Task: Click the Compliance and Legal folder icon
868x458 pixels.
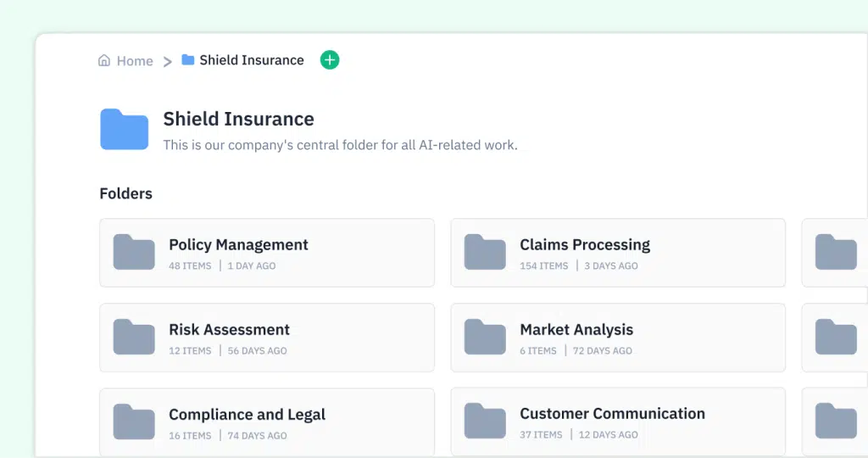Action: 134,422
